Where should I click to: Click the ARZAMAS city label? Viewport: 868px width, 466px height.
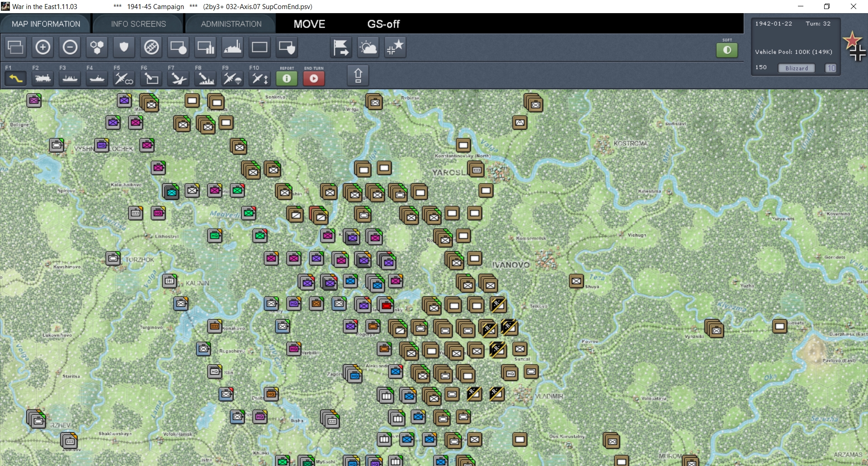click(848, 454)
